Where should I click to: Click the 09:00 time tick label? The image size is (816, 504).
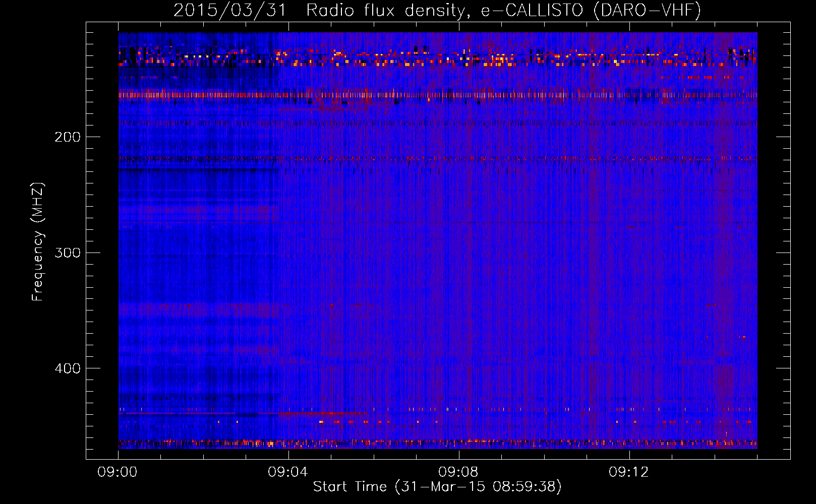tap(118, 472)
